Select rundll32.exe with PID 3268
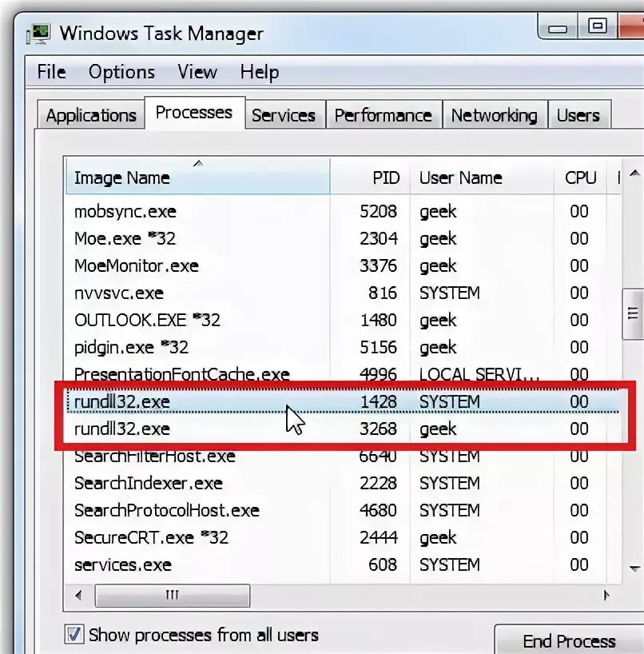 coord(342,429)
